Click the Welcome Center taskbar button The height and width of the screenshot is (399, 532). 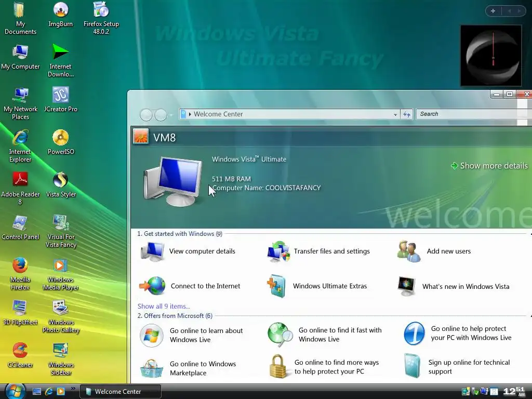pos(120,392)
